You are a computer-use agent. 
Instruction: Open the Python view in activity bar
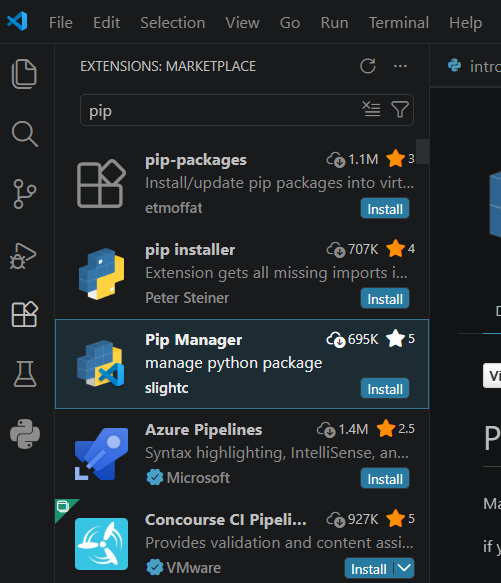pyautogui.click(x=25, y=434)
